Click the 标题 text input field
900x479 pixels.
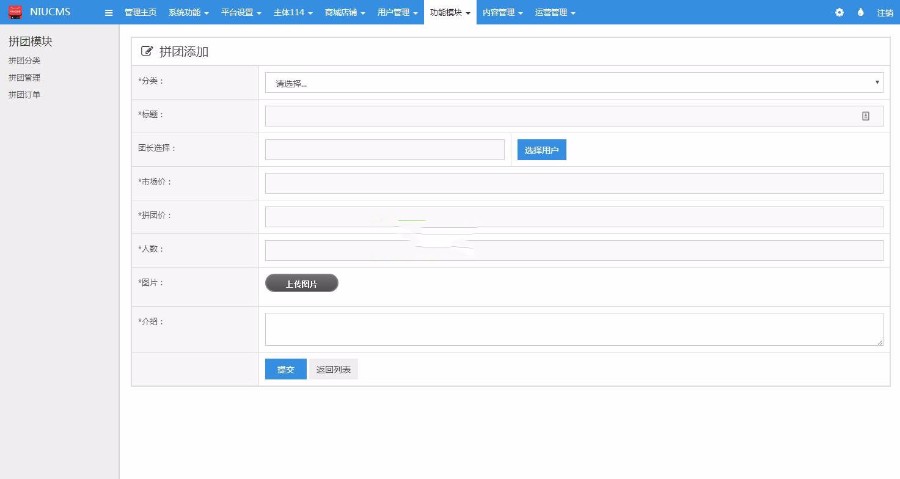click(574, 116)
